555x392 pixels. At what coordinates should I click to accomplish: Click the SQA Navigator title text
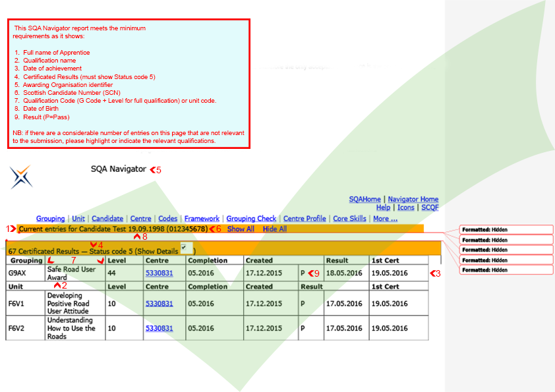click(x=118, y=169)
